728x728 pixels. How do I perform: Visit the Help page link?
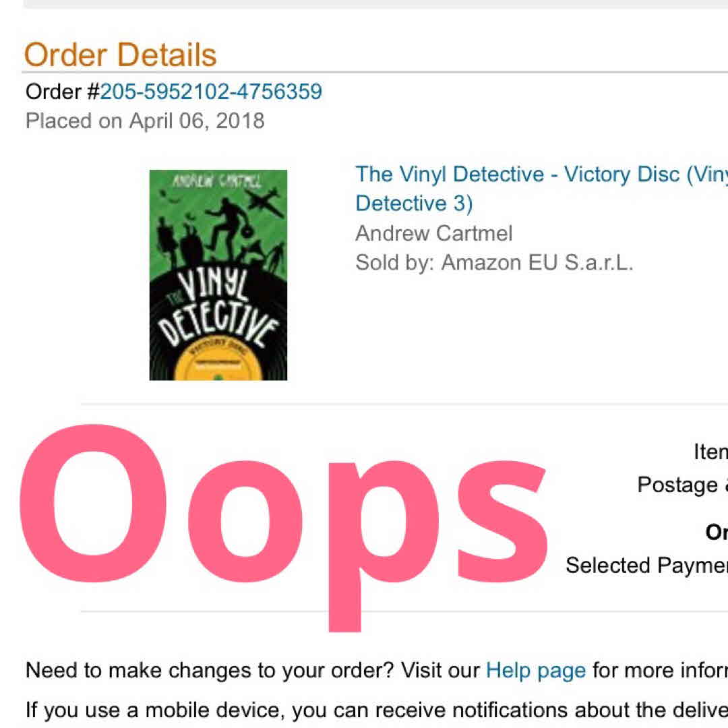[536, 670]
